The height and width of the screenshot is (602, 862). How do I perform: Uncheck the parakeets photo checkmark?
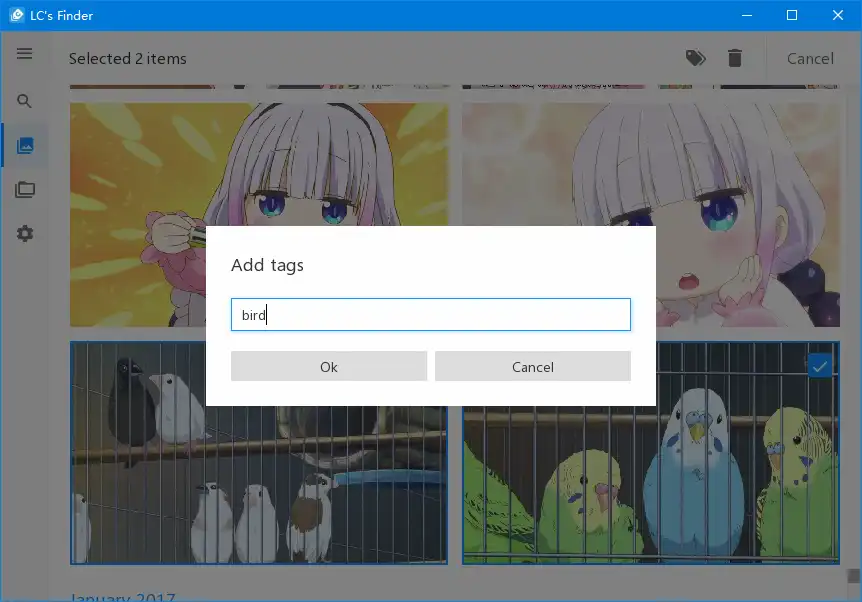point(820,366)
